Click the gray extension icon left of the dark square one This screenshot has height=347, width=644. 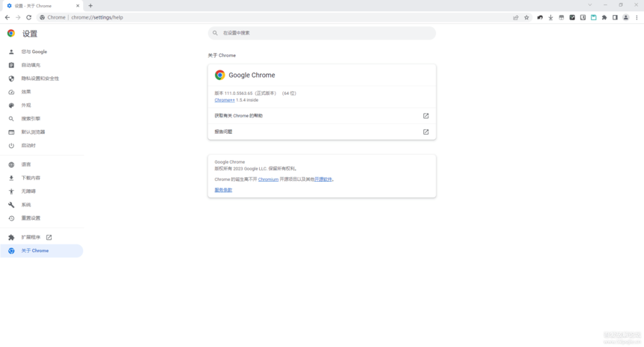(562, 18)
